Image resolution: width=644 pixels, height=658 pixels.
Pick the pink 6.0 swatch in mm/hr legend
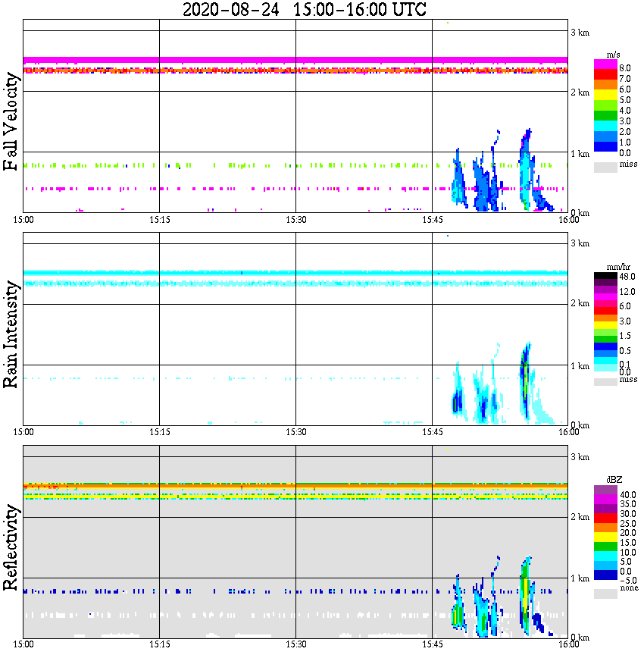(x=605, y=304)
